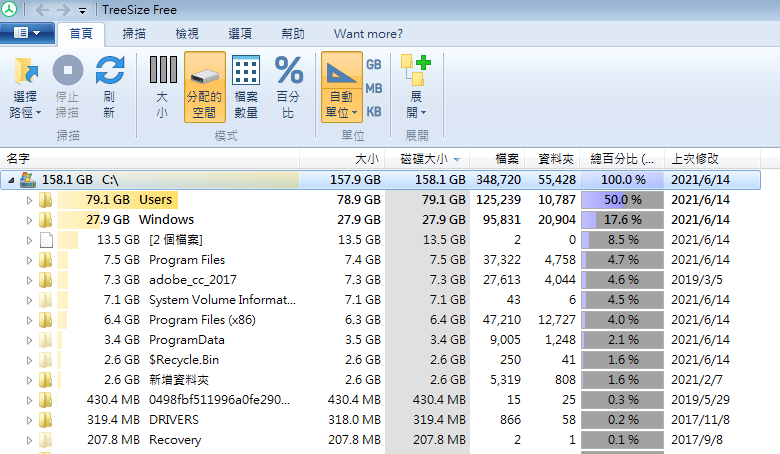
Task: Sort by Disk Size (磁碟大小) column header
Action: [427, 159]
